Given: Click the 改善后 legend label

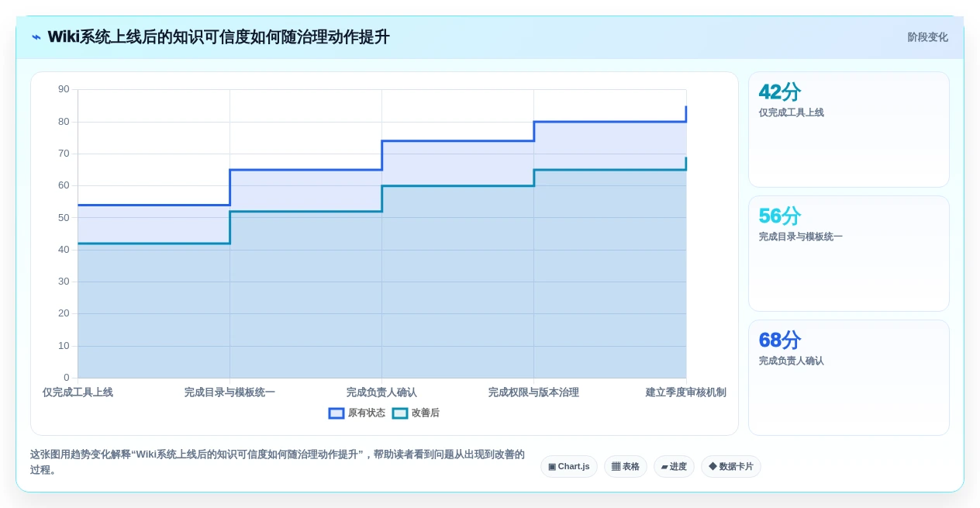Looking at the screenshot, I should 426,413.
